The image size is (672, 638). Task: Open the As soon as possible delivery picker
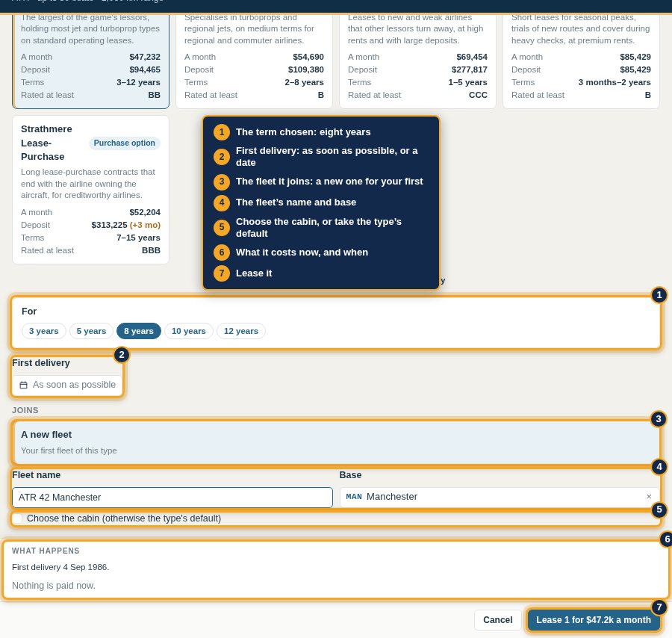coord(67,385)
